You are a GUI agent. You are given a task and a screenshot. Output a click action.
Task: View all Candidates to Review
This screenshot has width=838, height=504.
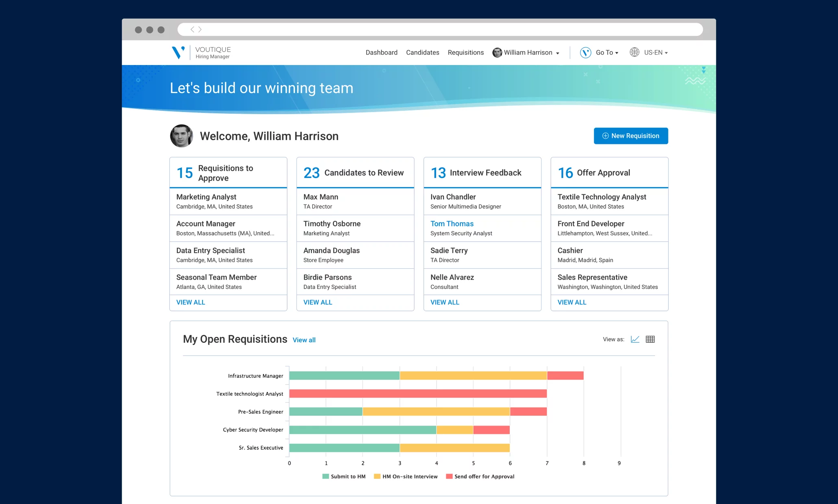[x=318, y=302]
